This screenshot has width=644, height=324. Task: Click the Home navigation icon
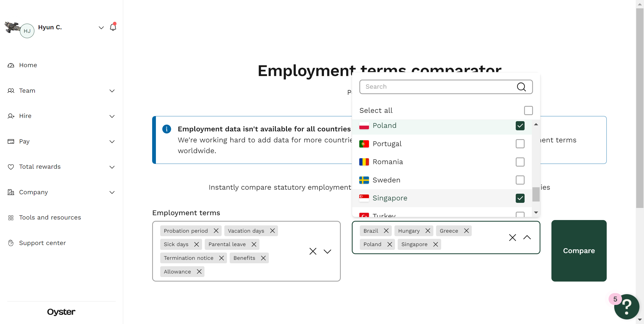[x=11, y=65]
